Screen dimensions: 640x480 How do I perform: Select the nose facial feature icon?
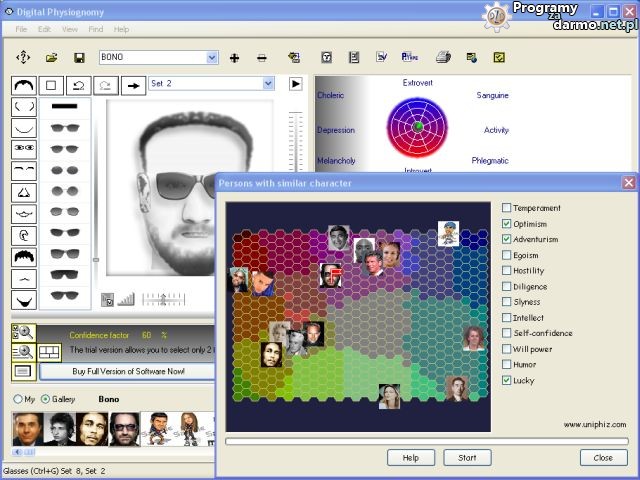(x=24, y=192)
